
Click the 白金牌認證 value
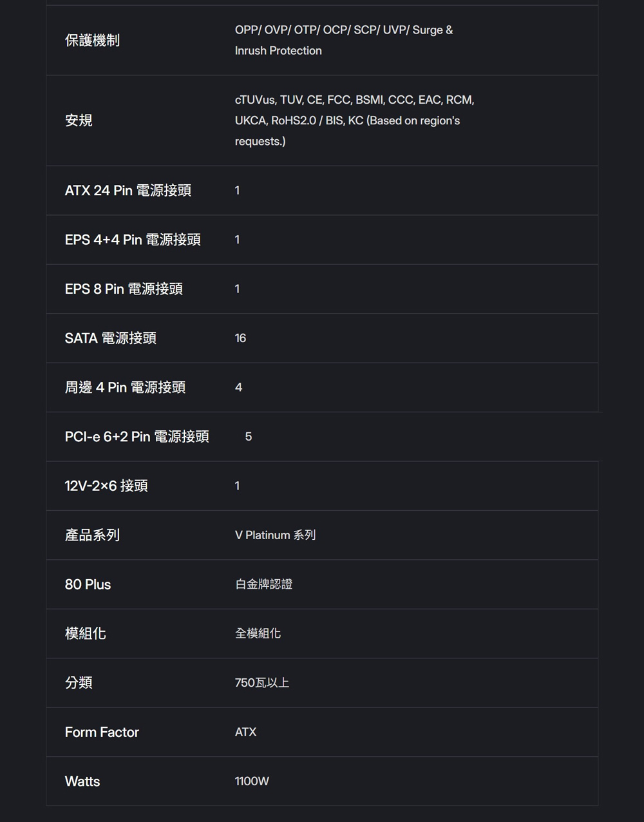click(x=263, y=584)
